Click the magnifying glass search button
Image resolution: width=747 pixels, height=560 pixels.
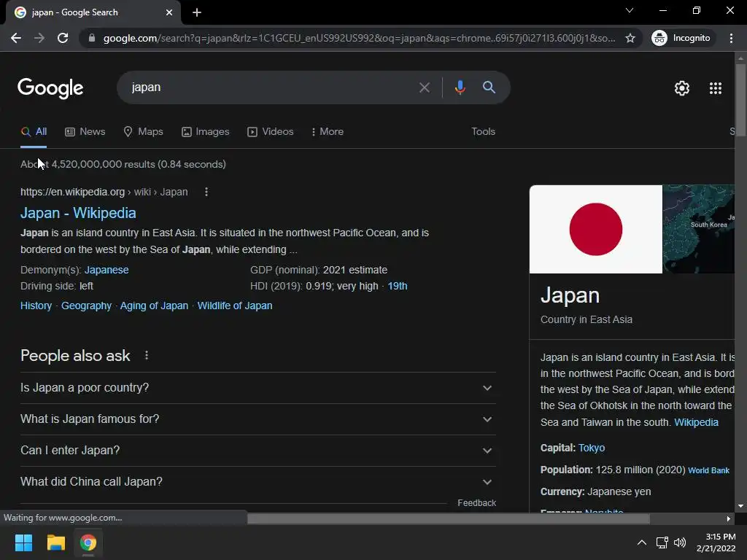tap(489, 87)
